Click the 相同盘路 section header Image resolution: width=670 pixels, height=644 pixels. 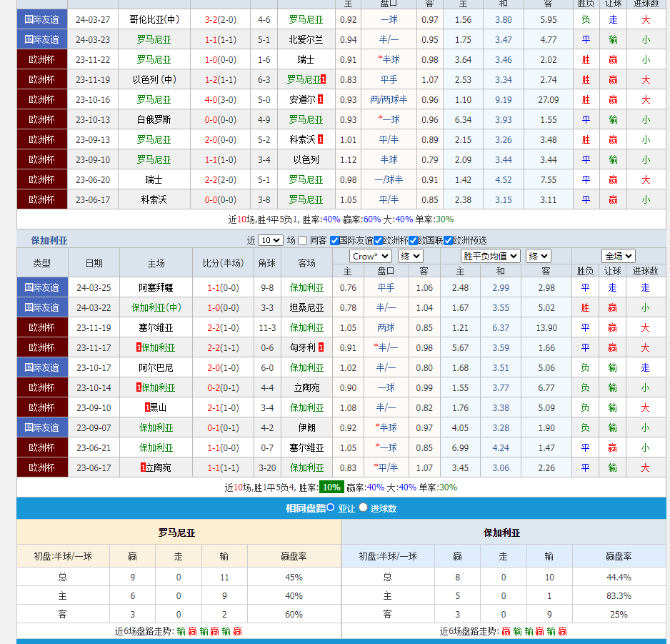[x=305, y=508]
